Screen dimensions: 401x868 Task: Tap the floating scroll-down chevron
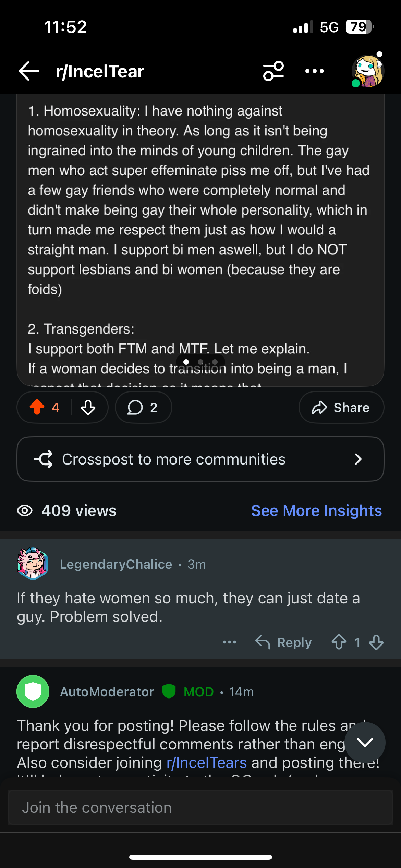click(x=365, y=743)
